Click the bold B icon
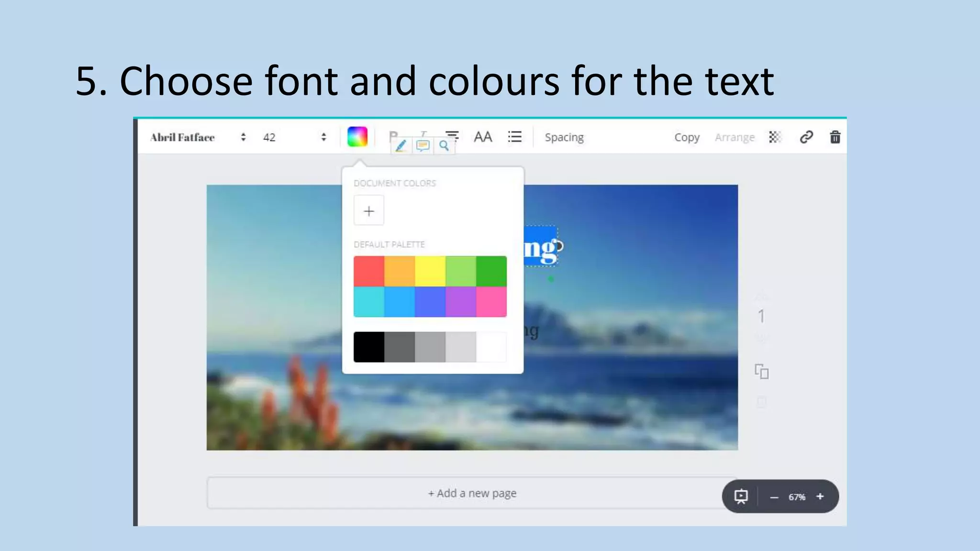 pyautogui.click(x=393, y=134)
